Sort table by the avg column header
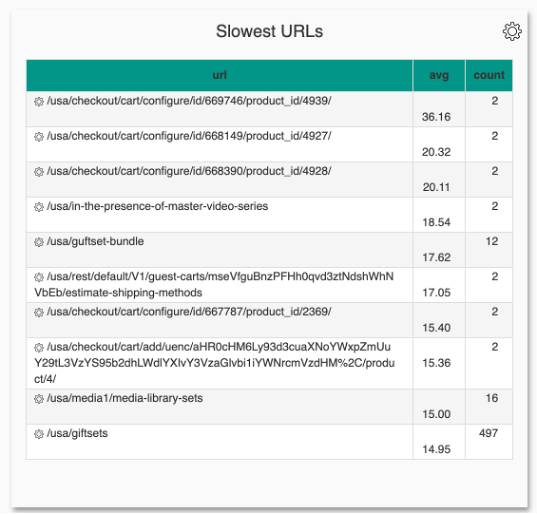Viewport: 537px width, 514px height. point(439,75)
